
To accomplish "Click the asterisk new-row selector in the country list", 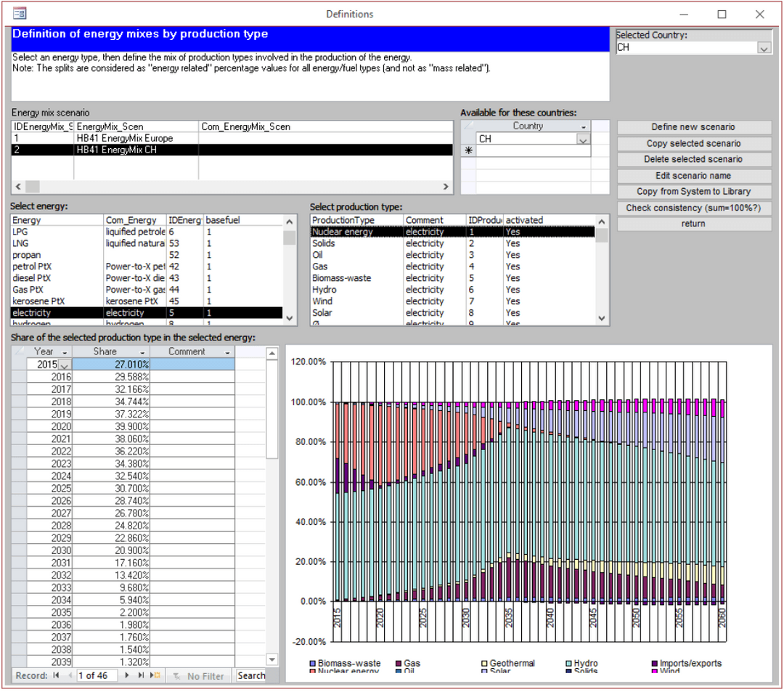I will [x=468, y=150].
